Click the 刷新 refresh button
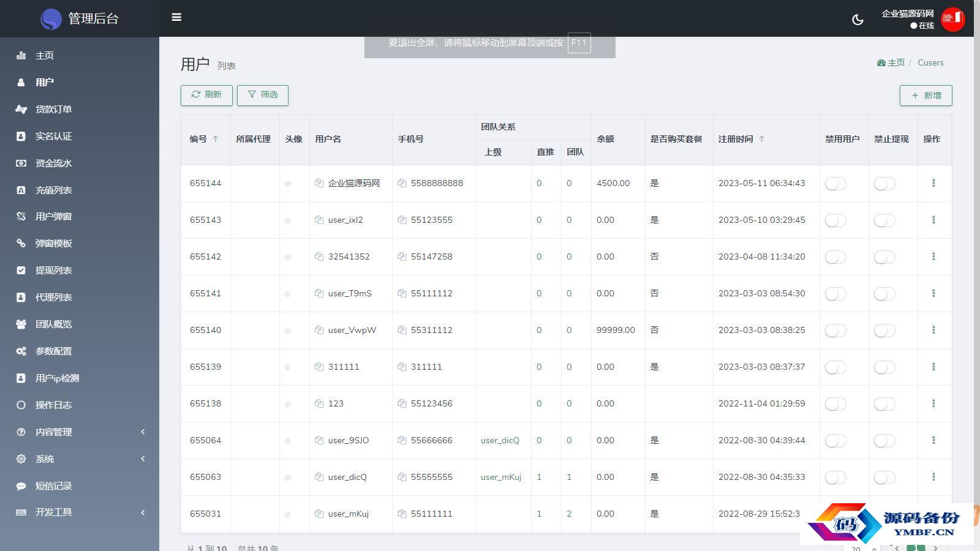Viewport: 980px width, 551px height. (x=206, y=95)
